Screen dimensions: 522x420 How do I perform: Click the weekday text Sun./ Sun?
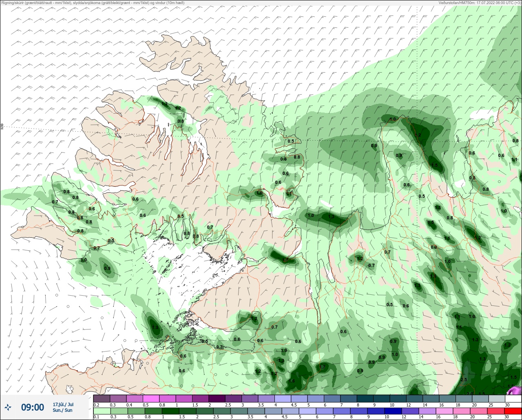[62, 410]
